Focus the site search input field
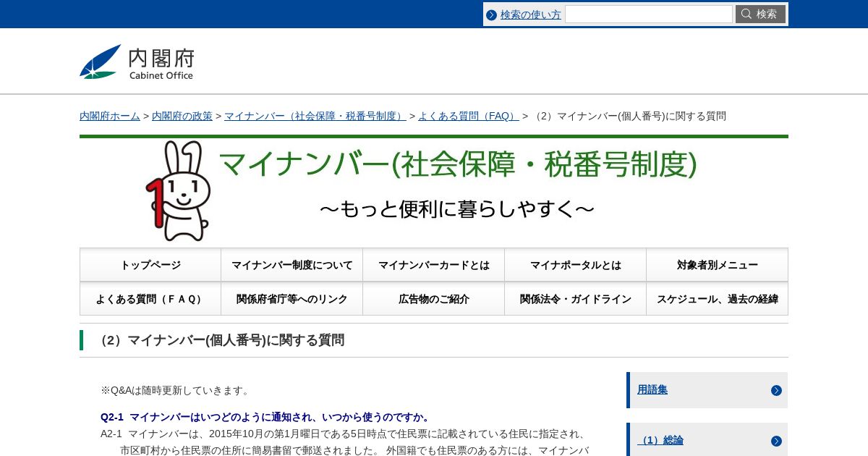 (x=649, y=14)
